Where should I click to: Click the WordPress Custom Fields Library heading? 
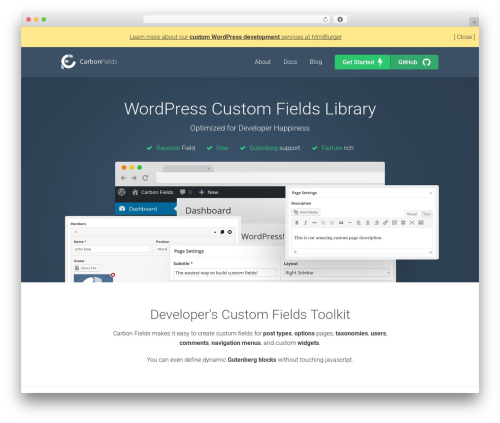(250, 109)
